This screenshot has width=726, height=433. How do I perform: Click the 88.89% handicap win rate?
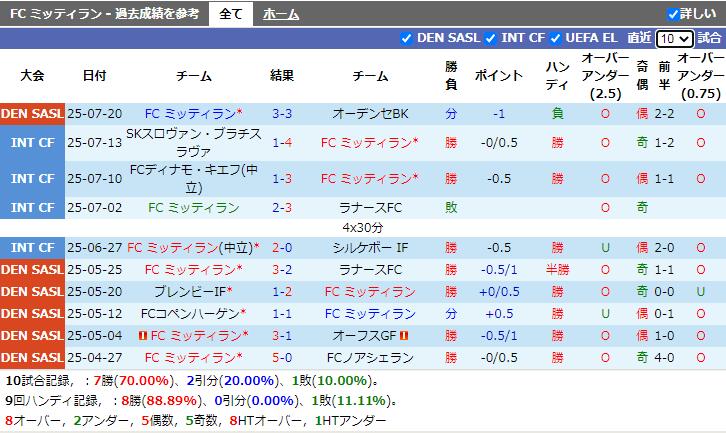click(172, 401)
